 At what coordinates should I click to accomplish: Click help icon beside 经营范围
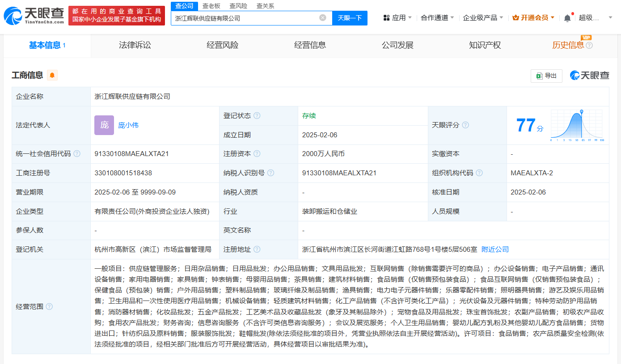pyautogui.click(x=49, y=306)
